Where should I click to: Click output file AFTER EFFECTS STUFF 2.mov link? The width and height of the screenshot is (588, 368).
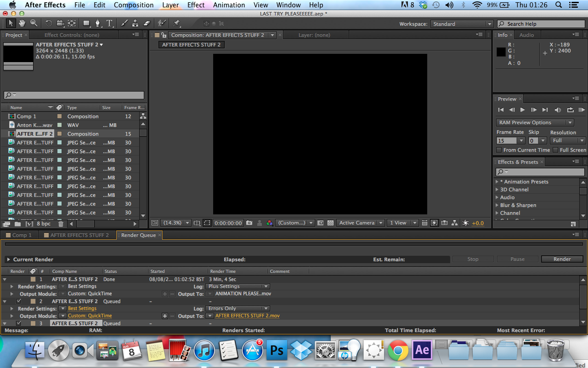point(248,316)
